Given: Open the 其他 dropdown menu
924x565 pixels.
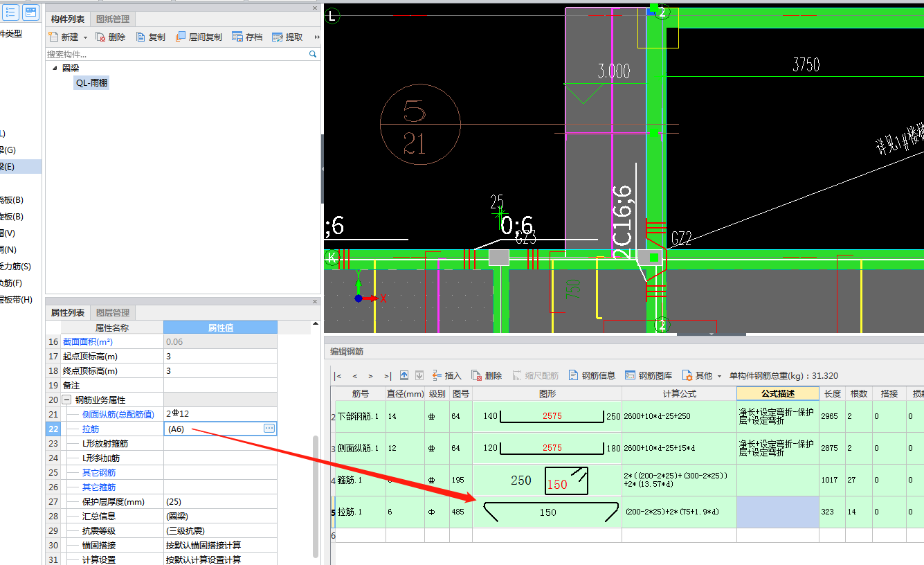Looking at the screenshot, I should 702,375.
